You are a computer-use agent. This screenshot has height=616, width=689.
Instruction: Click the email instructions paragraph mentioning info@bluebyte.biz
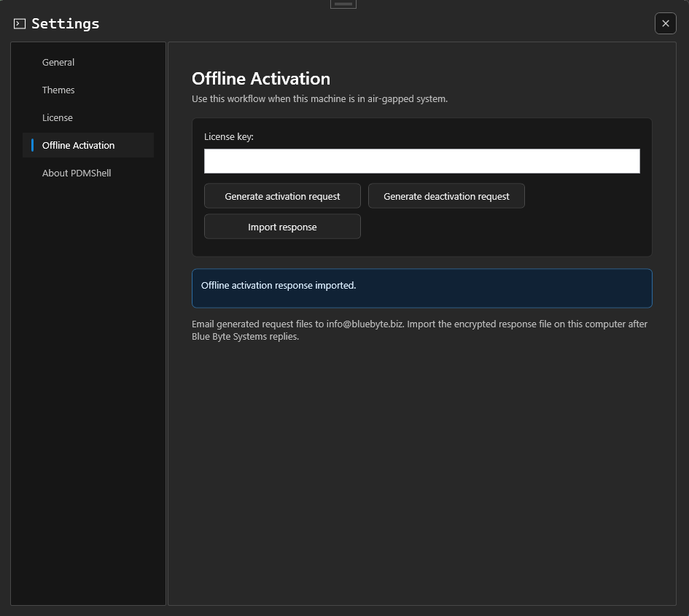(x=419, y=330)
